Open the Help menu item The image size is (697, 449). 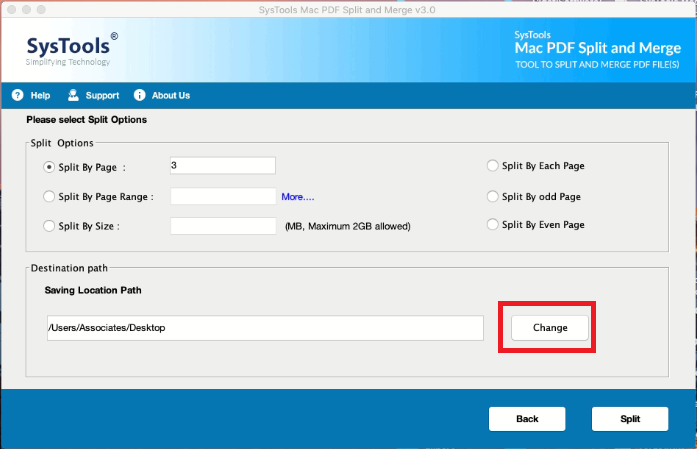click(40, 96)
